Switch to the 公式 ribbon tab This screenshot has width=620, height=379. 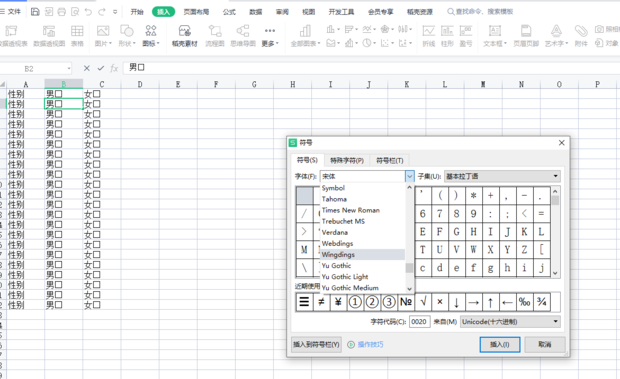(229, 12)
